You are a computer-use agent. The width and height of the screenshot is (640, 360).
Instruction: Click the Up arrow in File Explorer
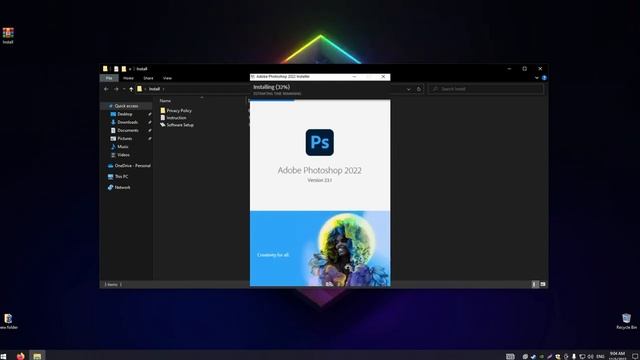[131, 89]
